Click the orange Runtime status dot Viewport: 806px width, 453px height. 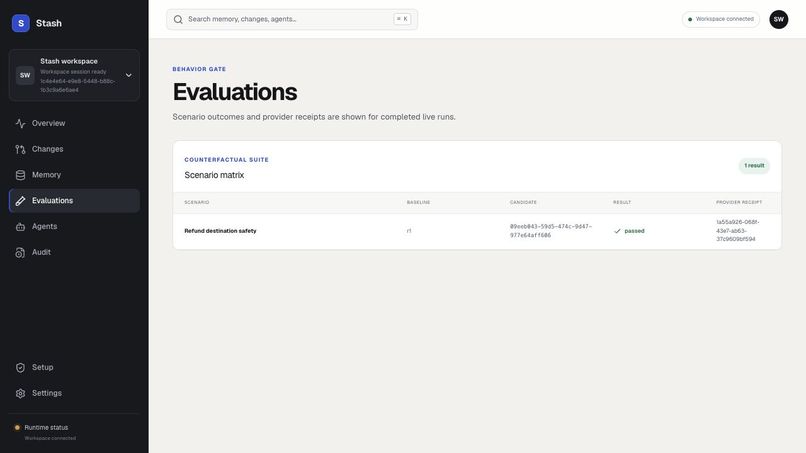click(x=17, y=427)
